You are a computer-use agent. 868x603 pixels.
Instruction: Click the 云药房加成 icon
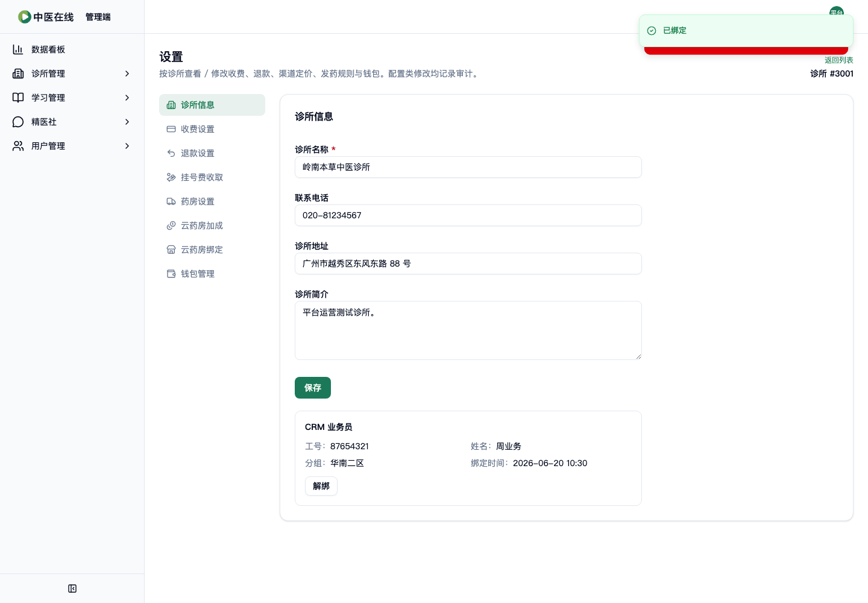pos(171,226)
